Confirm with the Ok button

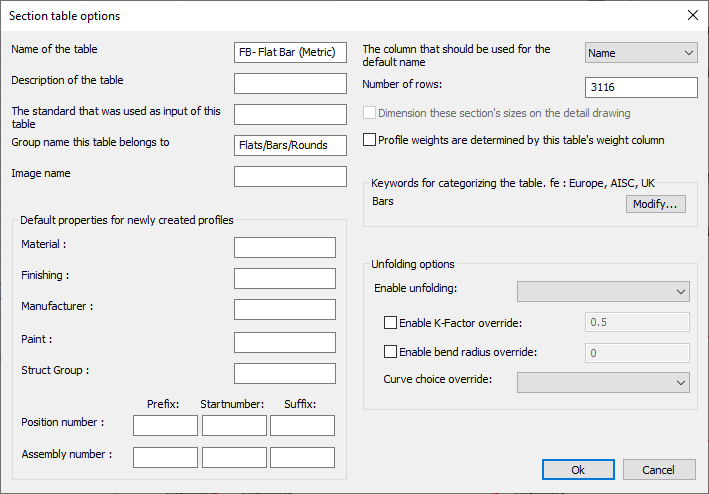578,470
